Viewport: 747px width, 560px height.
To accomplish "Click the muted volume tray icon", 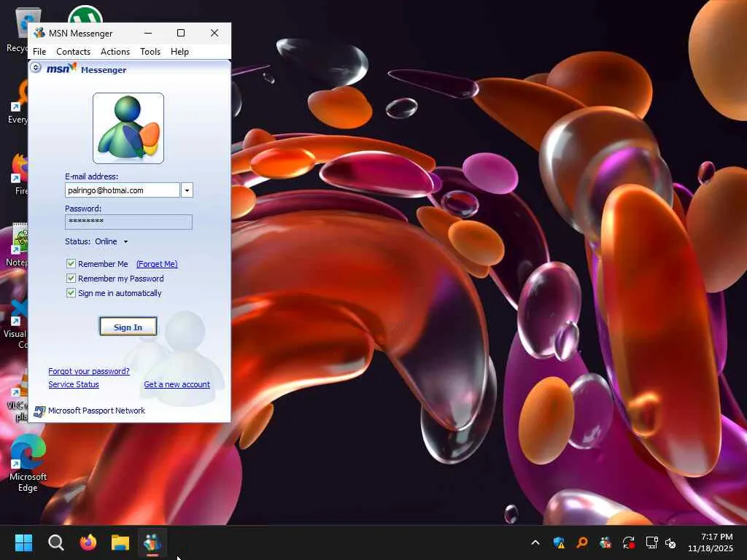I will pyautogui.click(x=671, y=542).
